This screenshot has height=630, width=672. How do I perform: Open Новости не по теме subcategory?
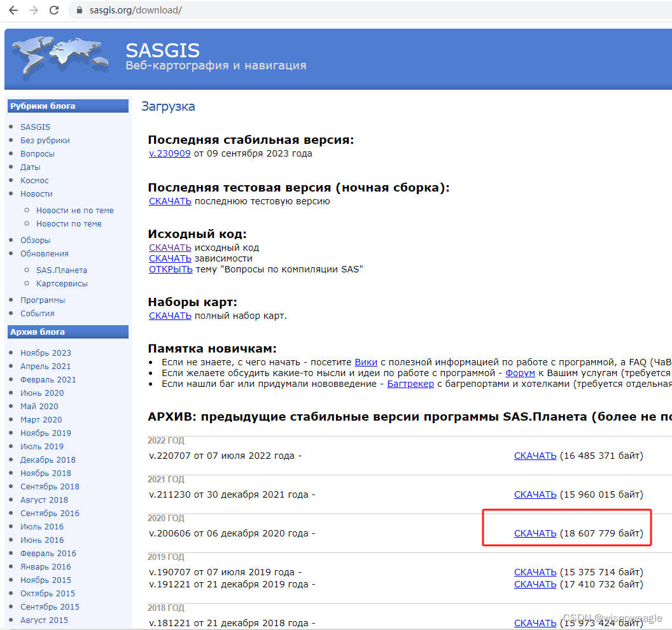point(75,211)
